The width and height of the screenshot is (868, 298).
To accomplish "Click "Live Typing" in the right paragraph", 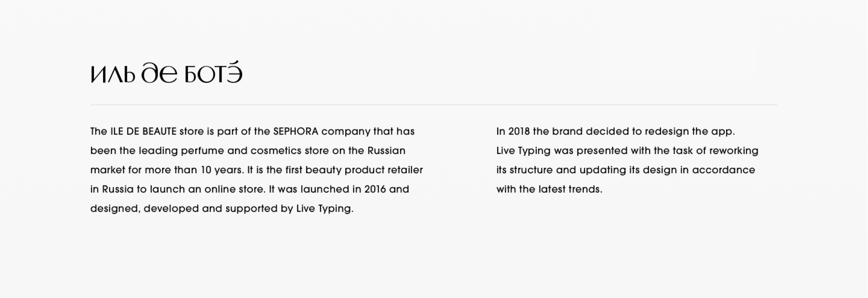I will click(x=523, y=151).
